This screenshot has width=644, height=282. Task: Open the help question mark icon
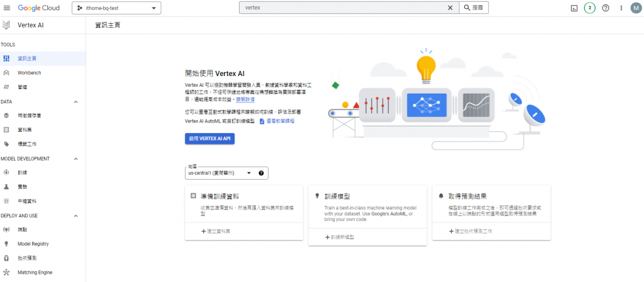tap(606, 8)
